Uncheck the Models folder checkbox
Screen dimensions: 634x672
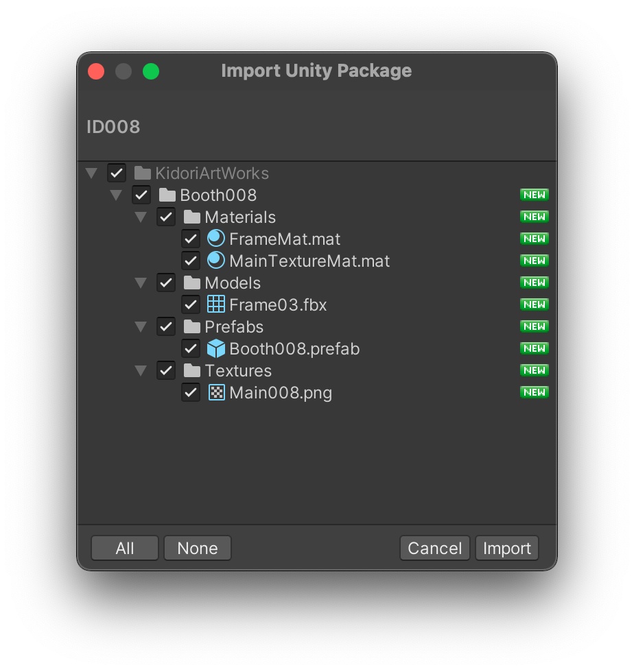pos(166,283)
